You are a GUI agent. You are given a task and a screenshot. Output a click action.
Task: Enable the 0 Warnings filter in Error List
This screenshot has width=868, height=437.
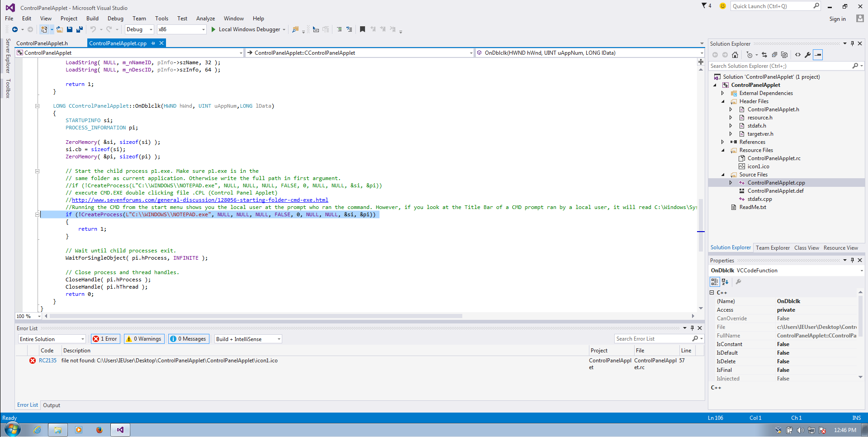[x=143, y=338]
